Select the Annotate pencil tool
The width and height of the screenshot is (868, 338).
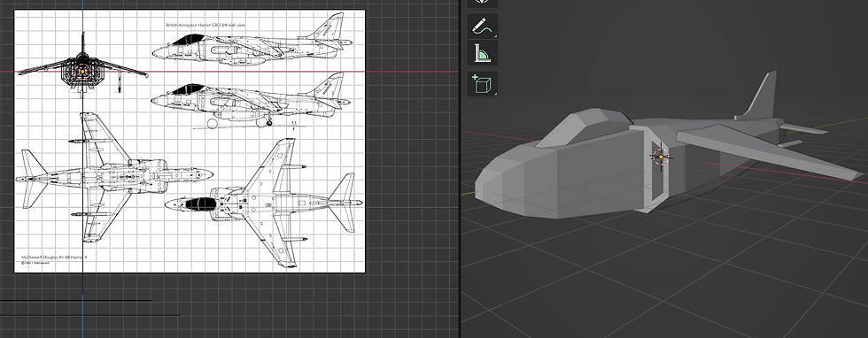coord(482,26)
